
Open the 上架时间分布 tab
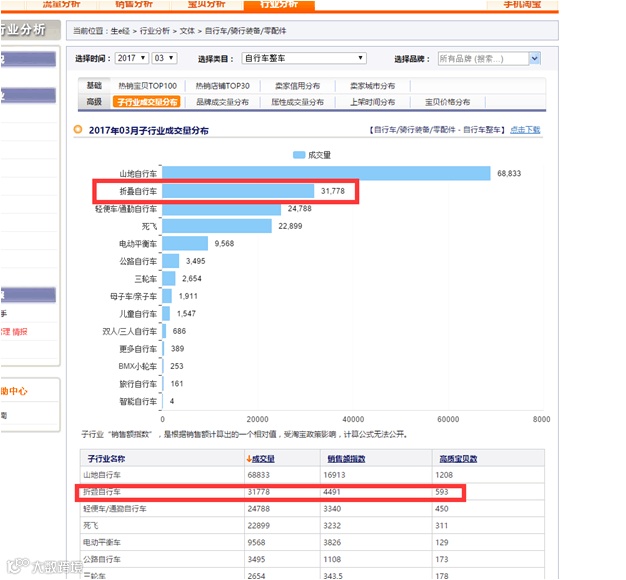pyautogui.click(x=372, y=102)
